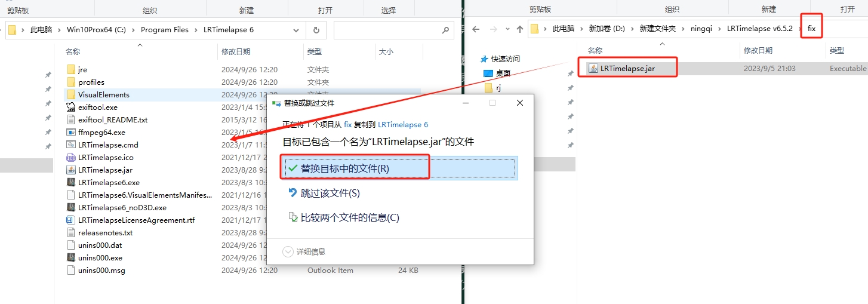Click Program Files in the breadcrumb path
868x304 pixels.
(x=164, y=30)
